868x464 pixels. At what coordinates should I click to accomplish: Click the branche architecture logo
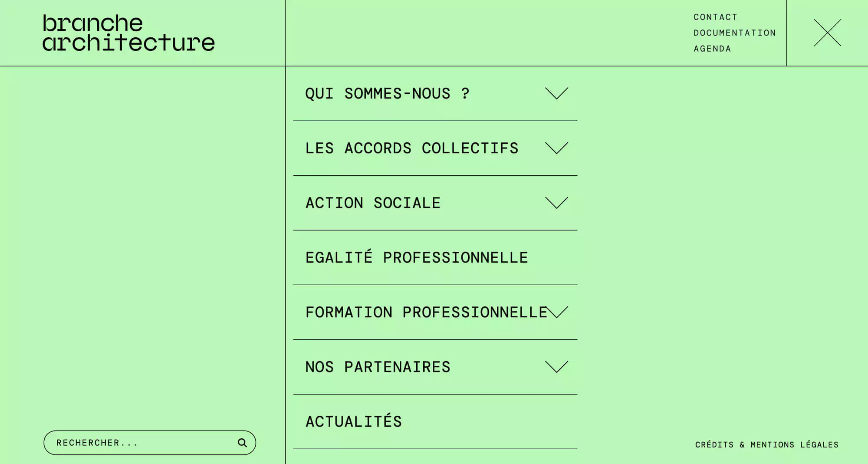tap(128, 33)
